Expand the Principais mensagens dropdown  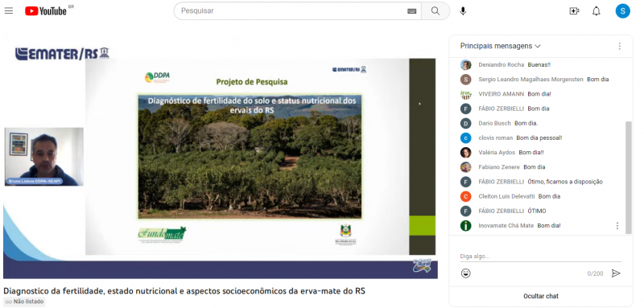(500, 46)
